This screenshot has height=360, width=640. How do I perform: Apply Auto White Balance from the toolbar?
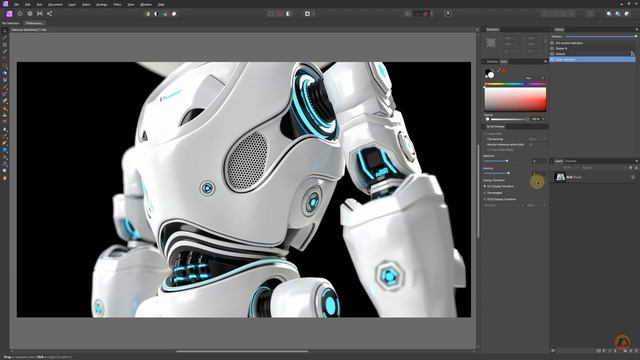point(174,13)
